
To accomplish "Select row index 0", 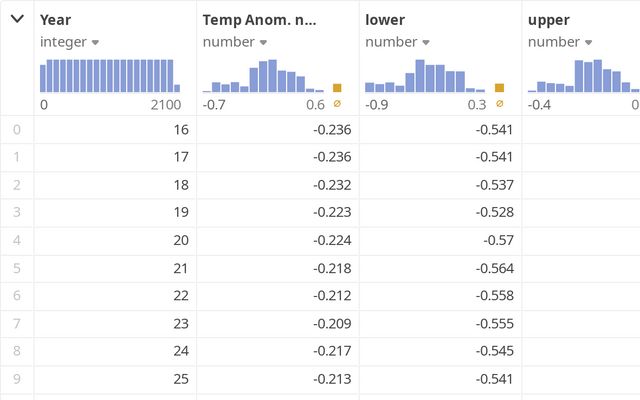I will click(16, 129).
